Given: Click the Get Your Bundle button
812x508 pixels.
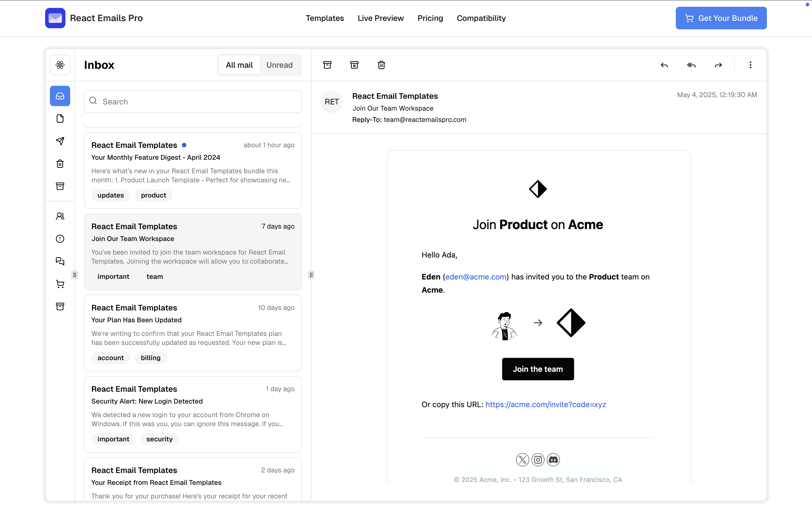Looking at the screenshot, I should pyautogui.click(x=721, y=18).
